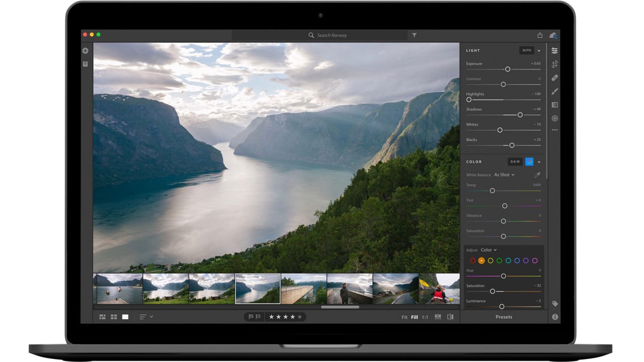Viewport: 644px width, 362px height.
Task: Open the Adjust Color dropdown
Action: coord(488,250)
